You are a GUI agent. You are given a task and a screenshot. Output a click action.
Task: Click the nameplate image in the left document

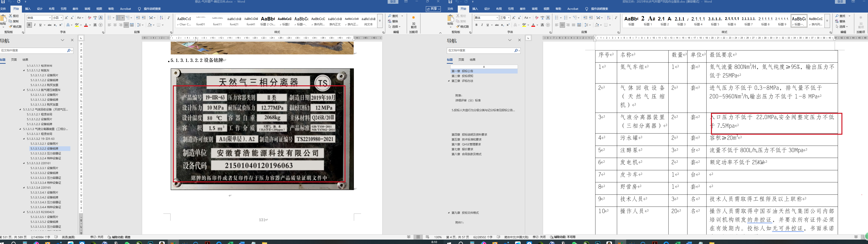pos(262,129)
